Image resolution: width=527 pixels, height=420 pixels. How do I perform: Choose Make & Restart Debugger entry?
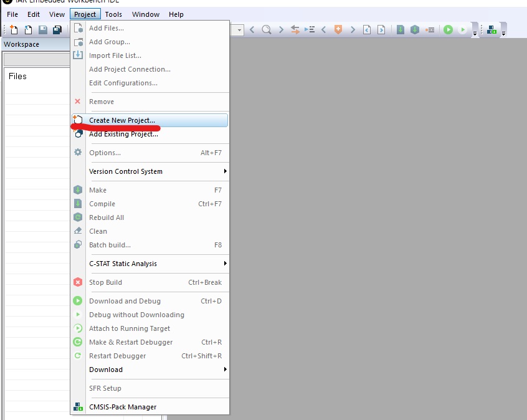click(x=150, y=342)
